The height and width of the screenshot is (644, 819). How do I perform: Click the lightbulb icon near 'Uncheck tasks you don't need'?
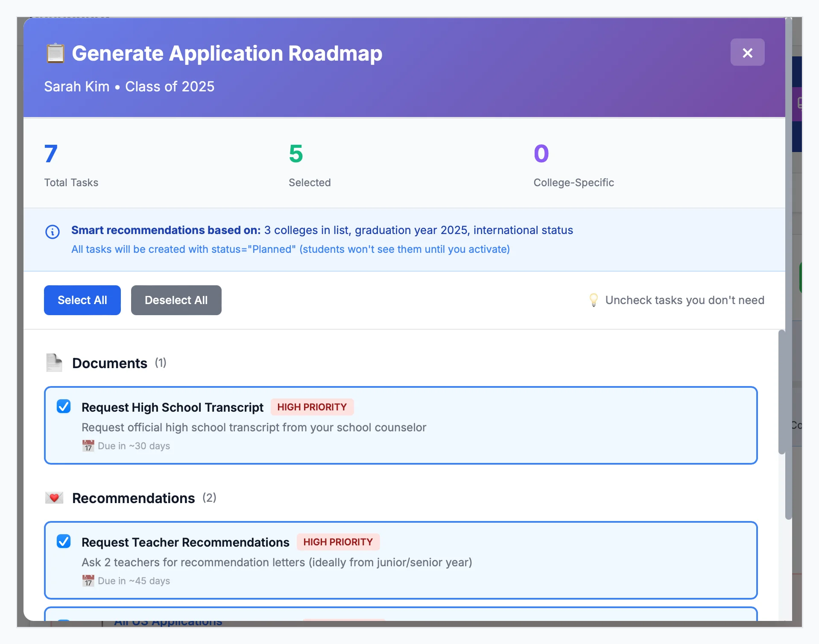click(x=594, y=300)
